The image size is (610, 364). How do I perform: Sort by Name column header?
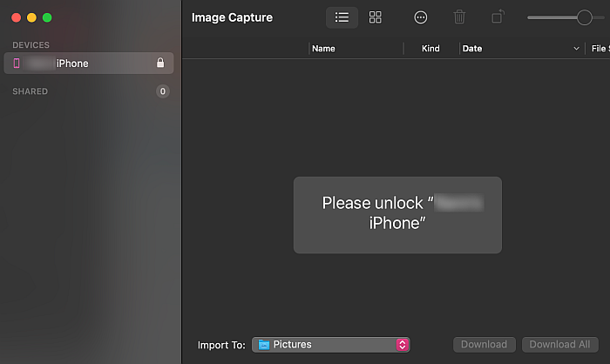[323, 49]
